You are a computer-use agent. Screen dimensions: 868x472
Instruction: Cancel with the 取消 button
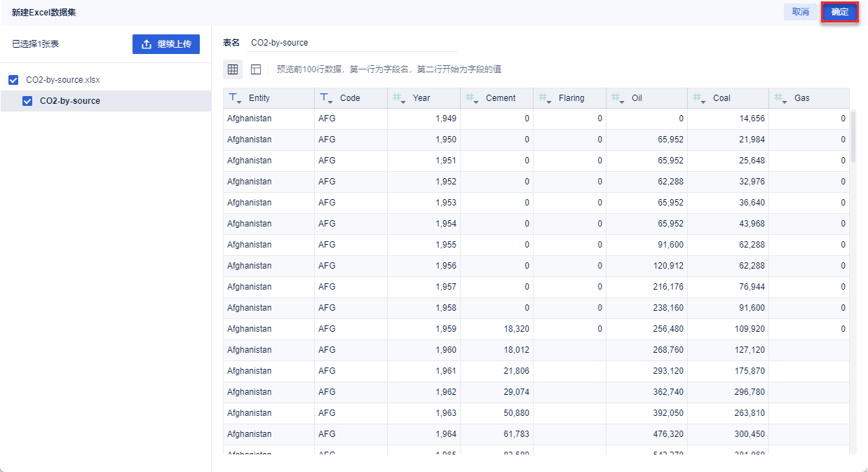(800, 12)
